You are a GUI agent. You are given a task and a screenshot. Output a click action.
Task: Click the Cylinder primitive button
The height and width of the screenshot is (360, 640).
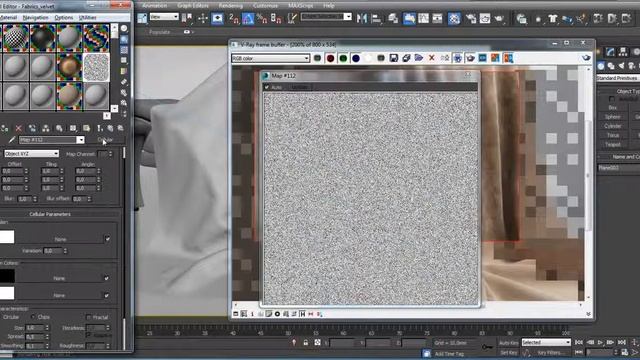tap(613, 126)
